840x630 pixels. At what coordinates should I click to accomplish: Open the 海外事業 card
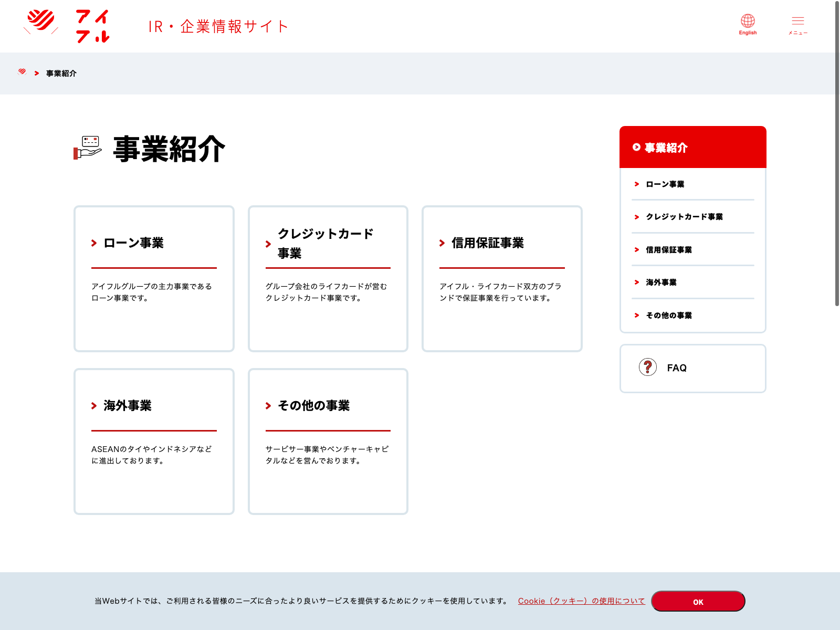point(154,441)
